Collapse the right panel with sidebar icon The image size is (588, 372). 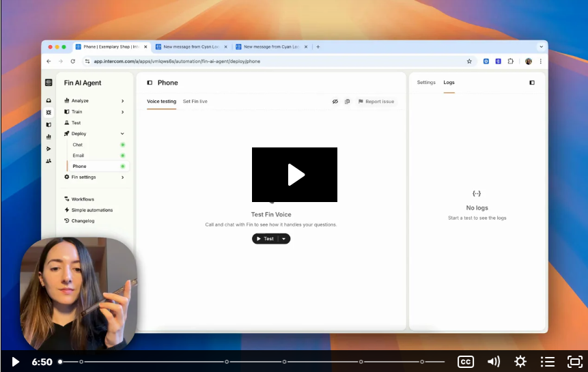532,83
